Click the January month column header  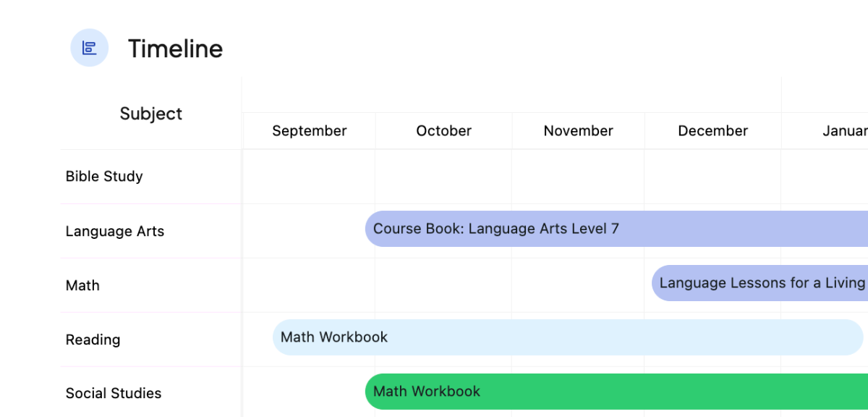[844, 131]
